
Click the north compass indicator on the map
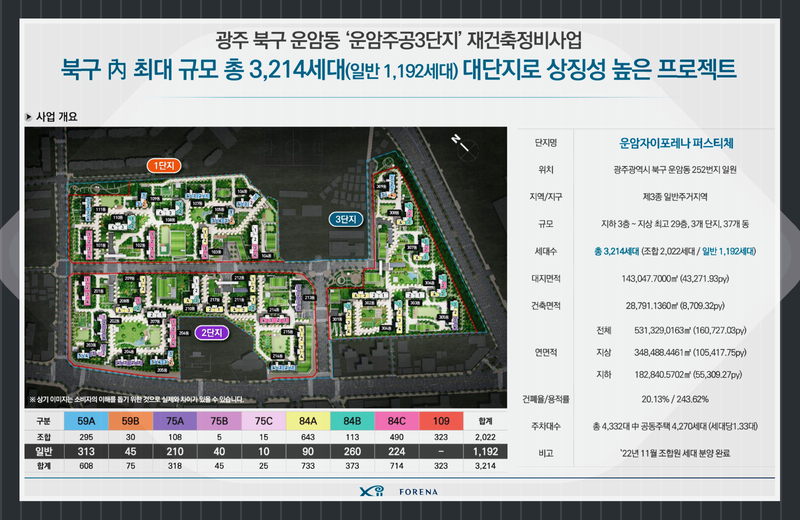(x=465, y=146)
